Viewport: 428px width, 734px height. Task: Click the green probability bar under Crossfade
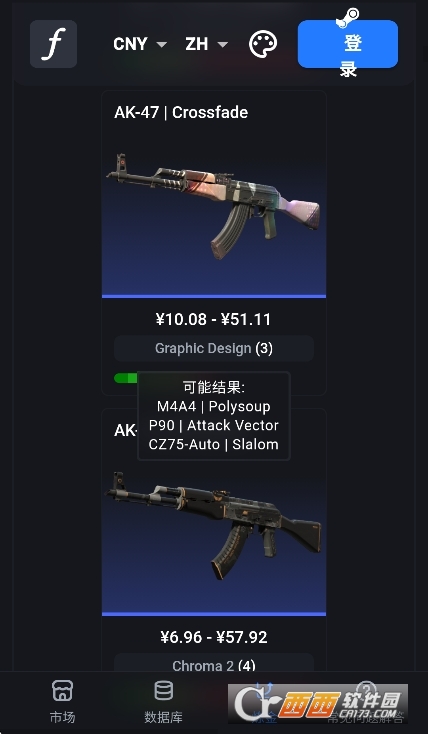coord(126,378)
